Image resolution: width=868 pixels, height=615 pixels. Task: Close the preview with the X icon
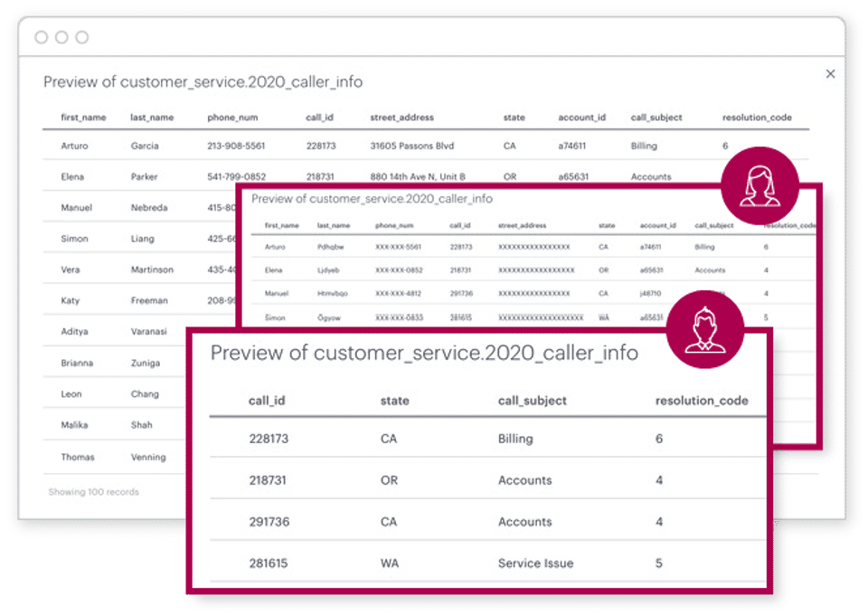(830, 73)
